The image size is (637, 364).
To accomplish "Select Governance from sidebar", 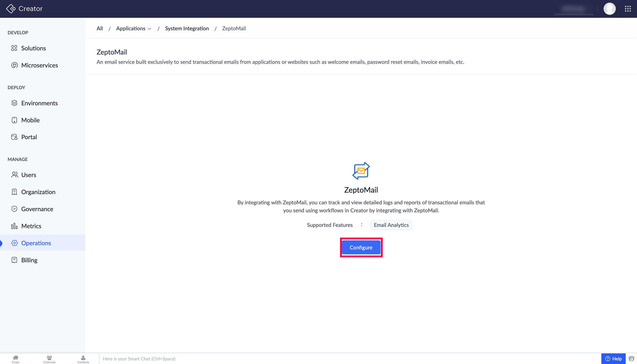I will (x=37, y=209).
